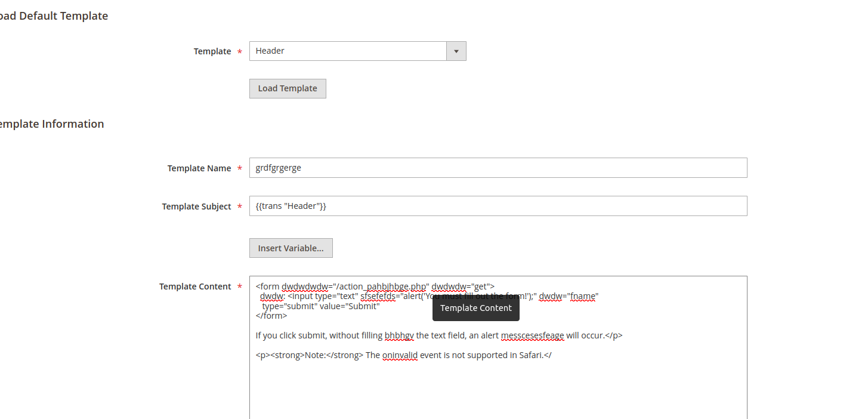Image resolution: width=868 pixels, height=419 pixels.
Task: Click the Load Template button
Action: (x=288, y=88)
